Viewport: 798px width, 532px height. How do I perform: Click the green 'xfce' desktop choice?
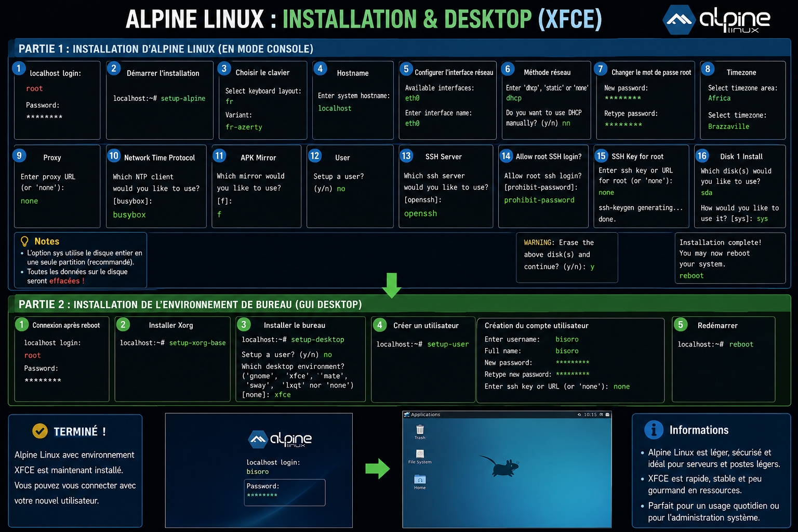pyautogui.click(x=283, y=395)
